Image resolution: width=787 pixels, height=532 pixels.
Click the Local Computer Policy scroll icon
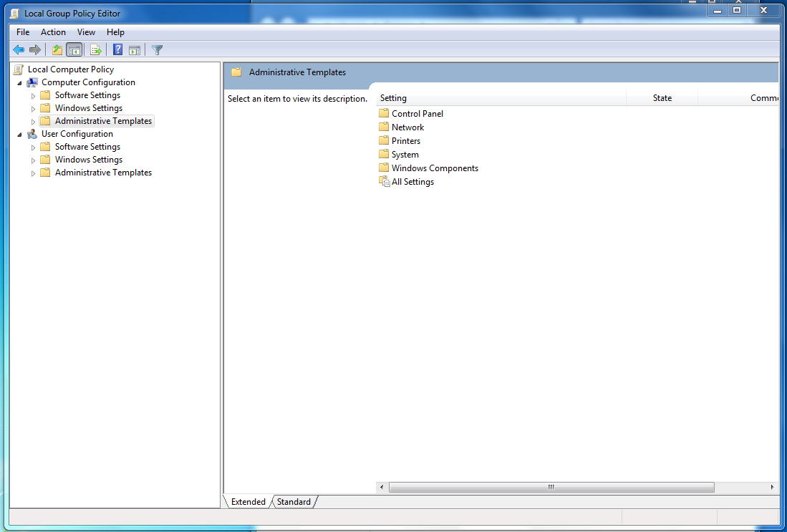point(19,69)
